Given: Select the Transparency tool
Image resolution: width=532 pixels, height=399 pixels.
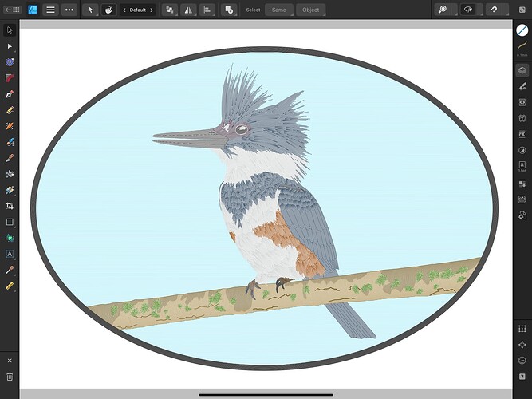Looking at the screenshot, I should coord(10,190).
